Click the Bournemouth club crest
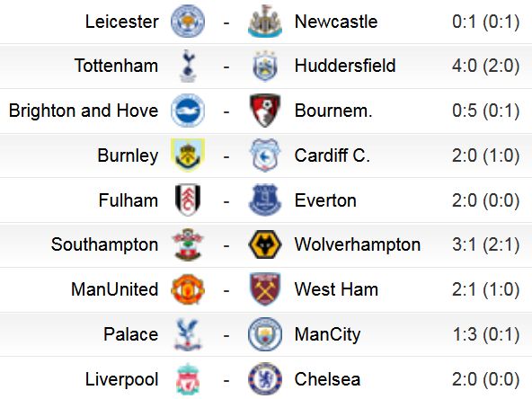 (265, 111)
